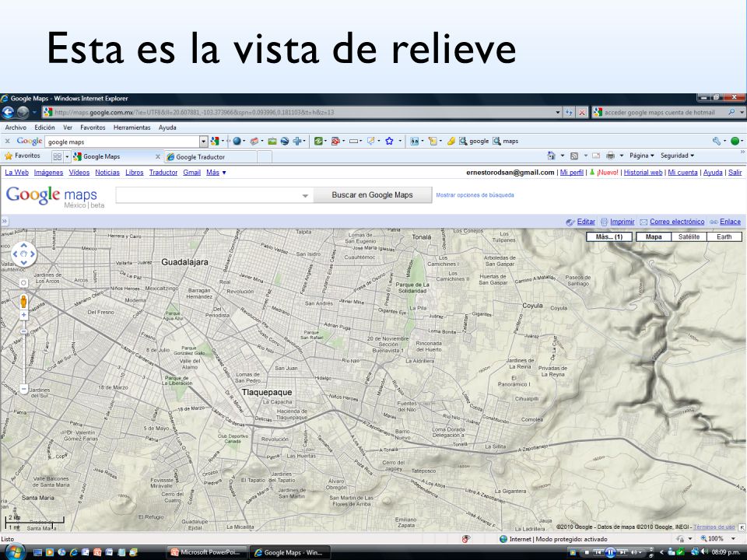Click the Buscar en Google Maps button
Image resolution: width=747 pixels, height=560 pixels.
(373, 194)
